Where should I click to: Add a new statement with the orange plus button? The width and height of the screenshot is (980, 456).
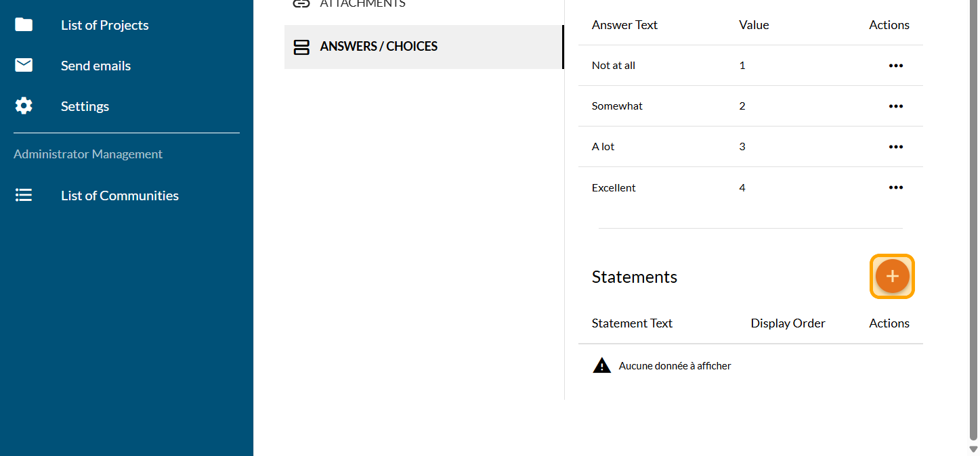coord(892,276)
